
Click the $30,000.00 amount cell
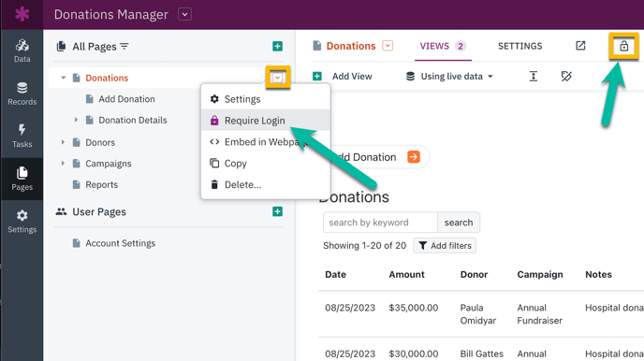[x=414, y=354]
